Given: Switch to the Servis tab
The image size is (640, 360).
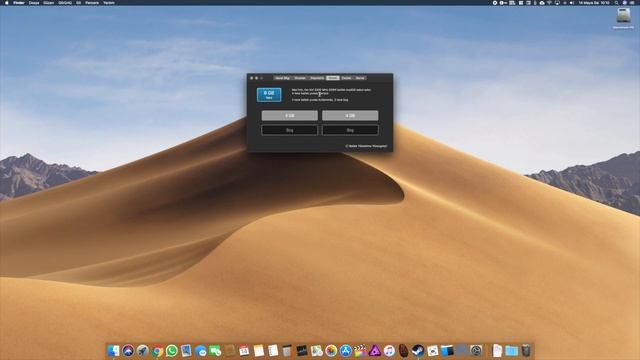Looking at the screenshot, I should (x=360, y=78).
